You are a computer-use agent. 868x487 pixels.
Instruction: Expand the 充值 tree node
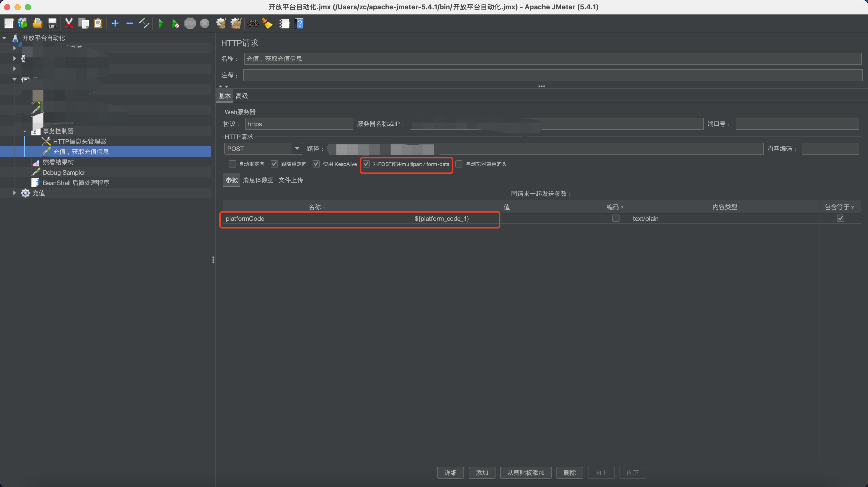14,193
